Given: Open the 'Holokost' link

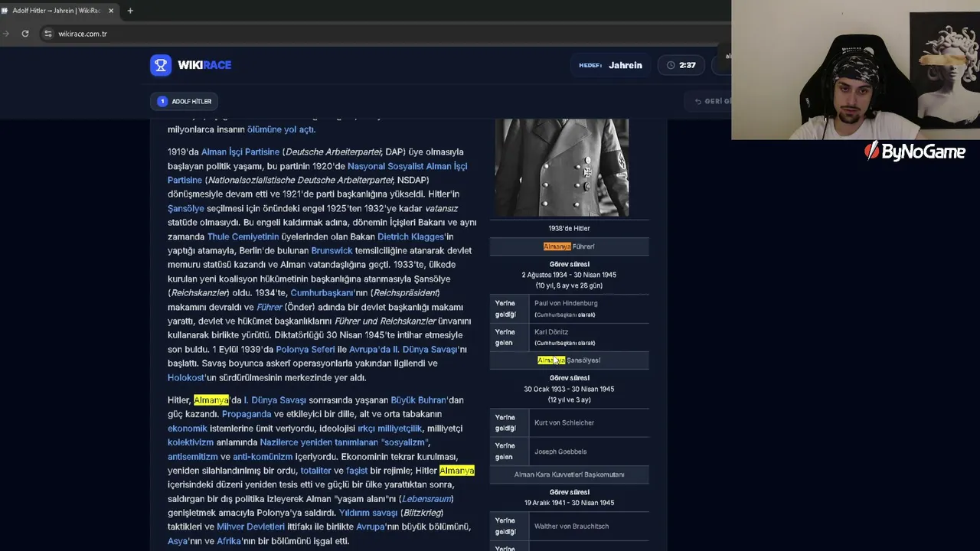Looking at the screenshot, I should pos(186,377).
